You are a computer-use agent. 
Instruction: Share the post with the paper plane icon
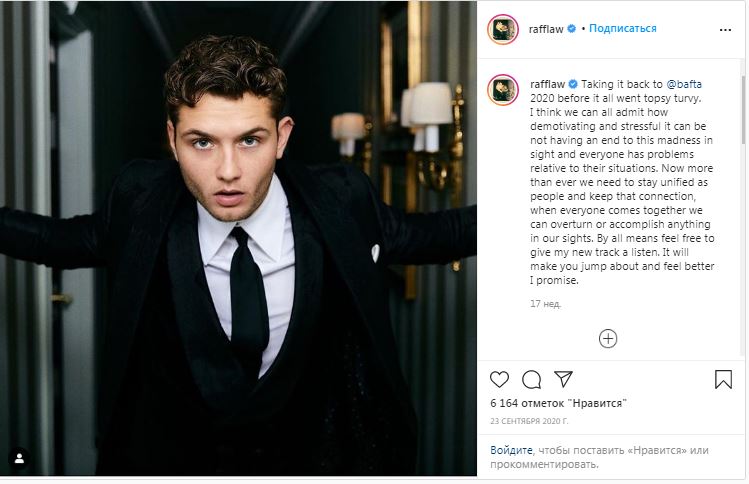(564, 379)
